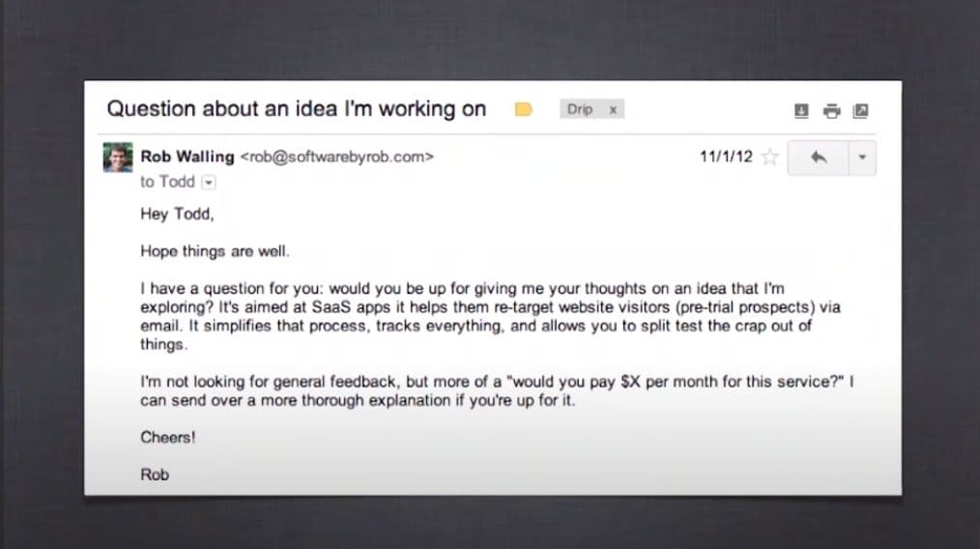Click the download arrow icon above the date
Image resolution: width=980 pixels, height=549 pixels.
[x=801, y=111]
